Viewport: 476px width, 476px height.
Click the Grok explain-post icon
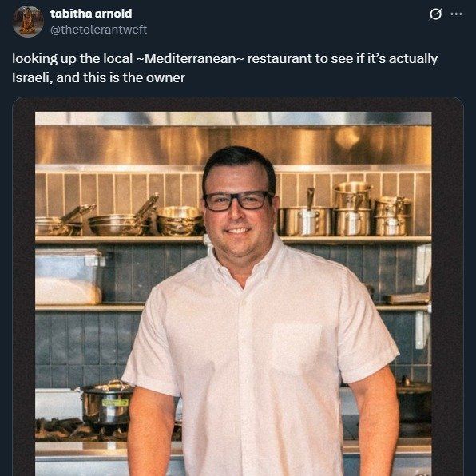[x=435, y=14]
